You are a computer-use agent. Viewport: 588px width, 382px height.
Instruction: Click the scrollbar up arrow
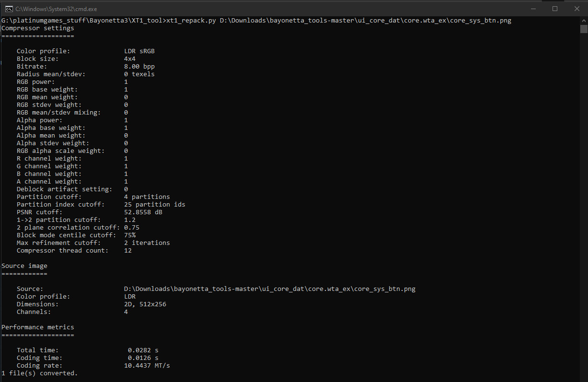pyautogui.click(x=583, y=21)
